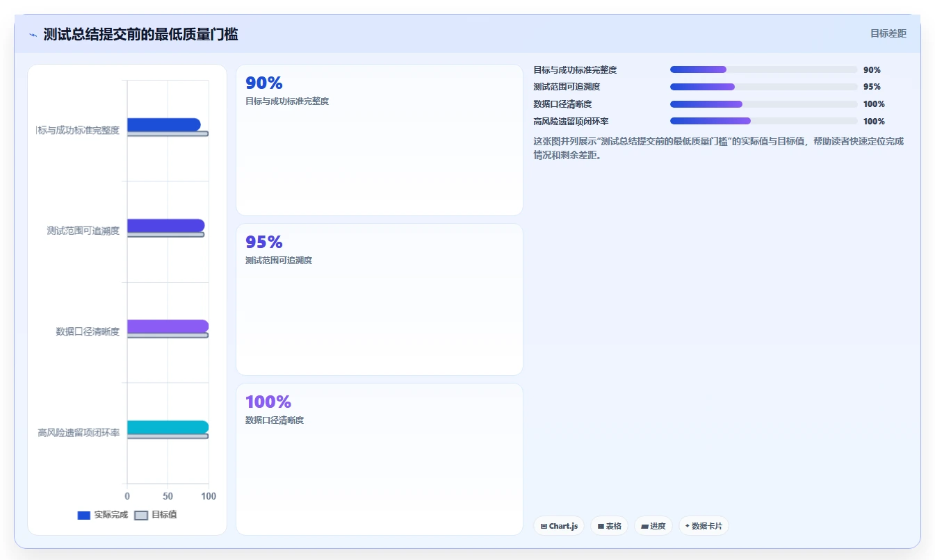935x560 pixels.
Task: Click the progress bar for 高风险遗留项闭环率
Action: 763,121
